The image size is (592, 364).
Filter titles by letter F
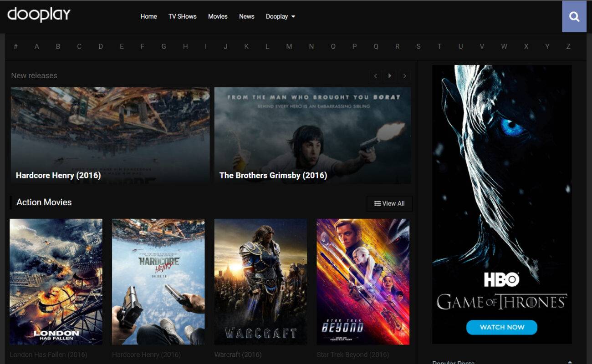click(143, 46)
